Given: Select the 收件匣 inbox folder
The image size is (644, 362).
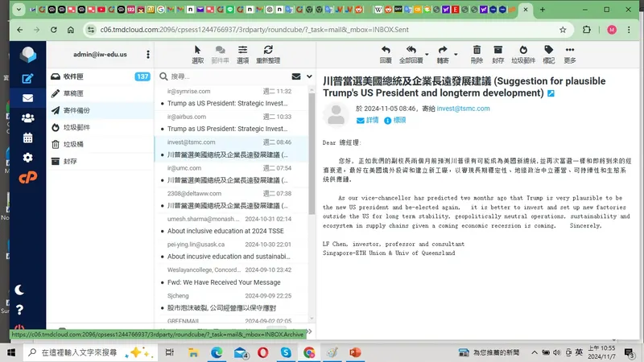Looking at the screenshot, I should (100, 76).
